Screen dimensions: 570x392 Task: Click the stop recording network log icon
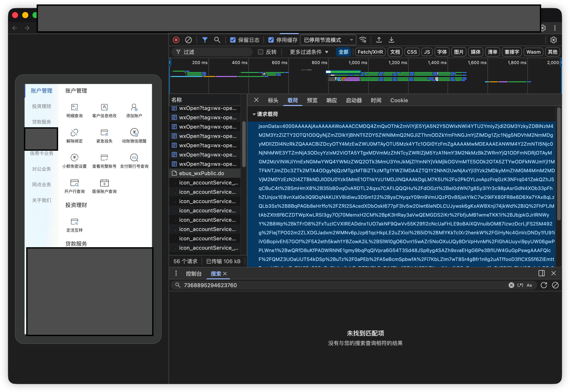click(x=176, y=40)
